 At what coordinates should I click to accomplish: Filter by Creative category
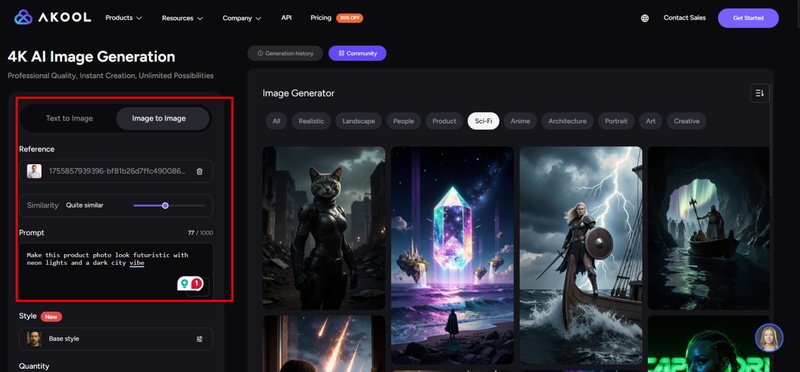click(687, 121)
